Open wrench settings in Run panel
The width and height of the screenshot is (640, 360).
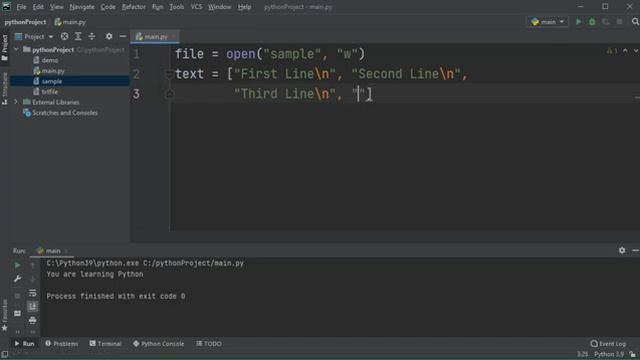pos(17,279)
